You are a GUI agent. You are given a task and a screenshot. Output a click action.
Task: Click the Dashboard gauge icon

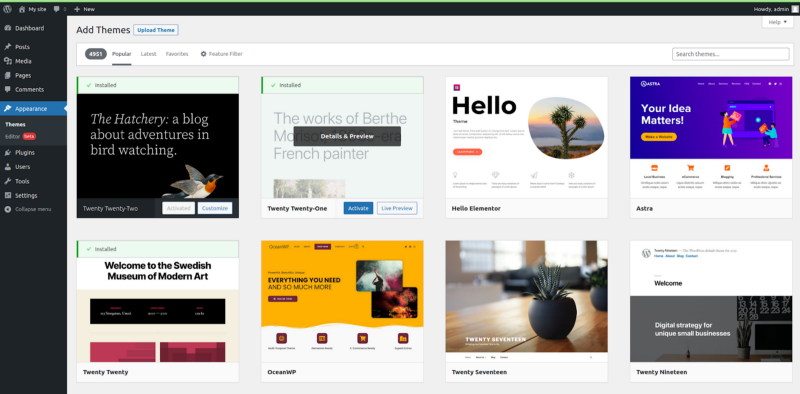[x=8, y=28]
